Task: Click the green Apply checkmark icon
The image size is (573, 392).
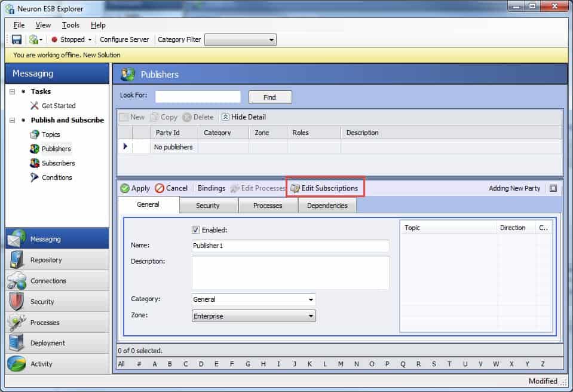Action: (125, 188)
